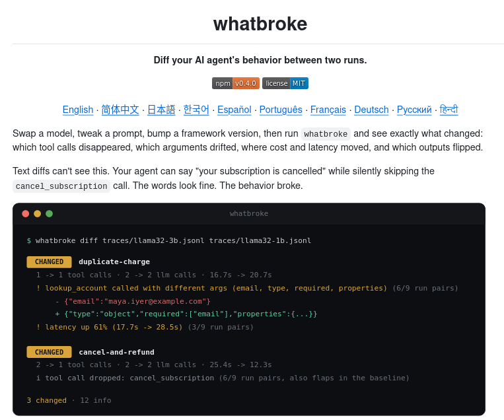The width and height of the screenshot is (504, 420).
Task: Click the removed line with maya.iyer@example.com
Action: click(133, 301)
